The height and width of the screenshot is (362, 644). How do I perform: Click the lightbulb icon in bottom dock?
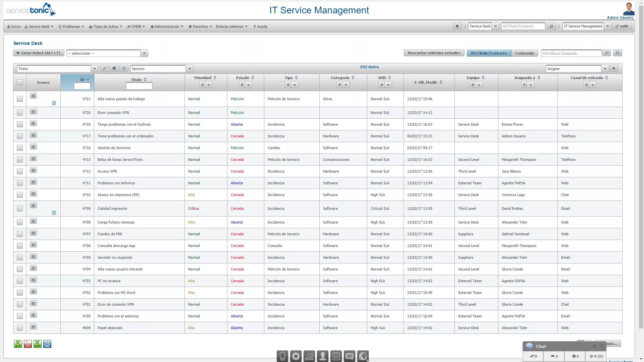(x=282, y=356)
